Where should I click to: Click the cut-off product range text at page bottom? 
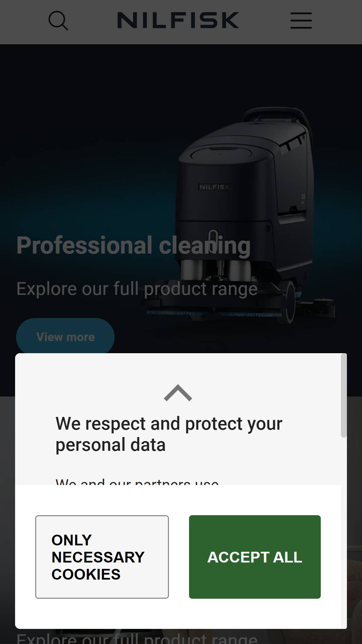137,638
